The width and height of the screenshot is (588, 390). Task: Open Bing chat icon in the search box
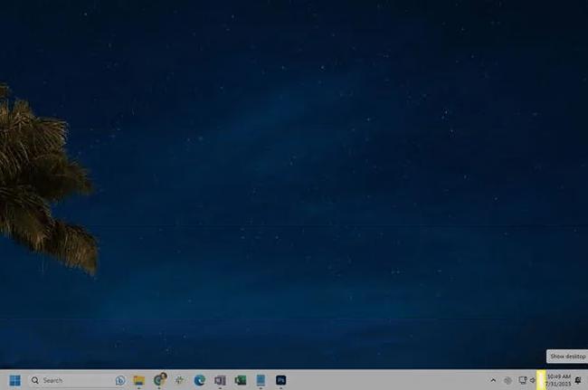pos(119,380)
